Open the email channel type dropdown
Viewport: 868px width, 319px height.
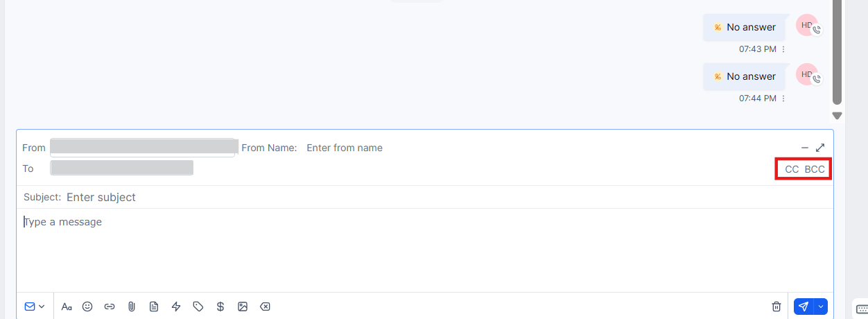tap(35, 307)
